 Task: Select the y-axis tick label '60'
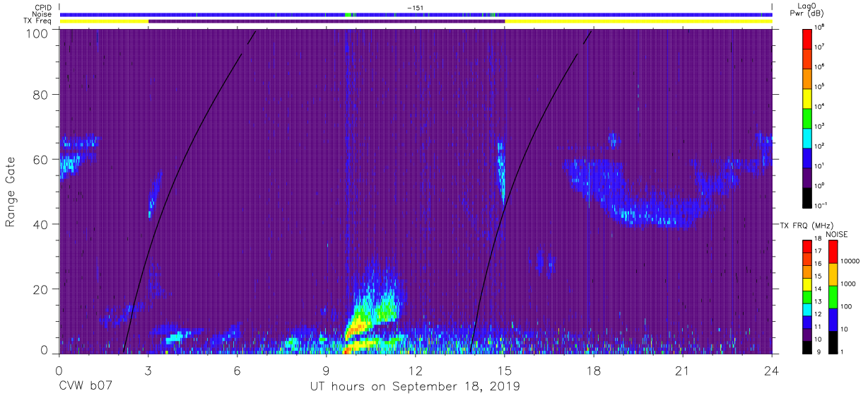coord(41,159)
